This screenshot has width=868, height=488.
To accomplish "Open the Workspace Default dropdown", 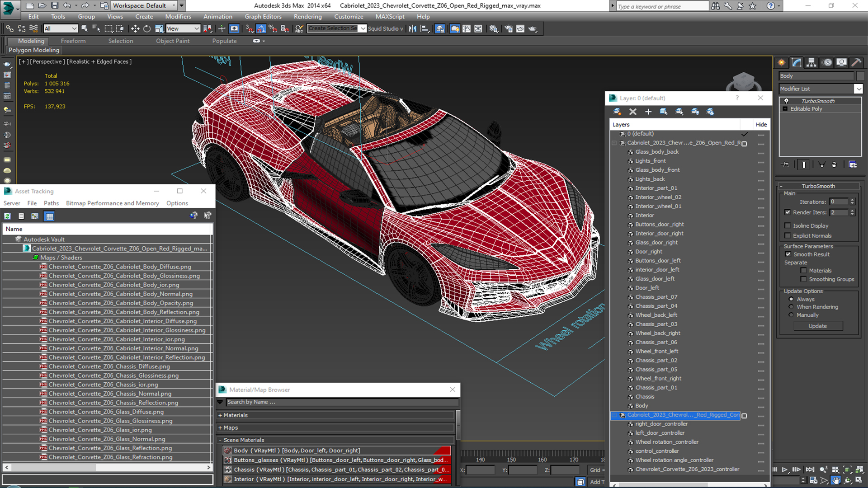I will 143,5.
